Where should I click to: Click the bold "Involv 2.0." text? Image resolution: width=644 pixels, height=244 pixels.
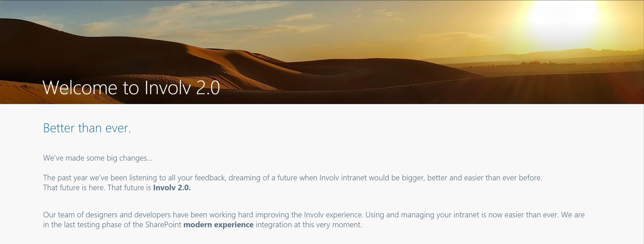pos(172,188)
